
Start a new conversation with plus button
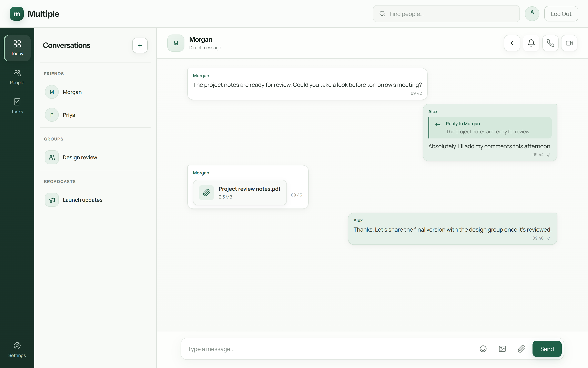pos(140,45)
